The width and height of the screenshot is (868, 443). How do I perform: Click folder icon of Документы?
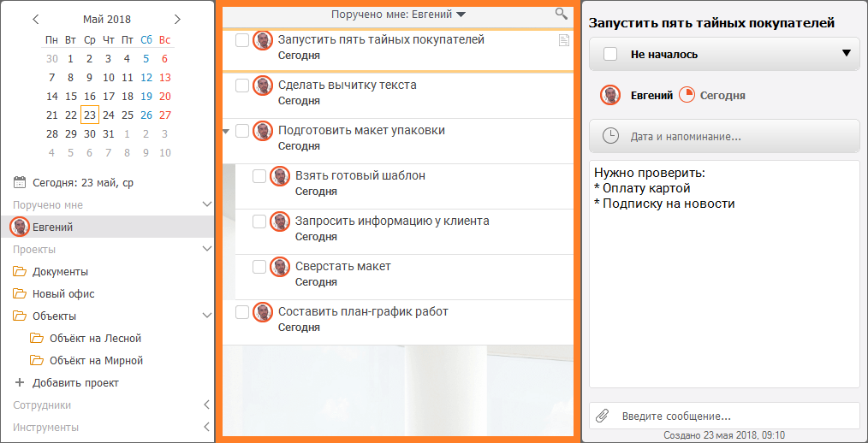click(x=20, y=272)
